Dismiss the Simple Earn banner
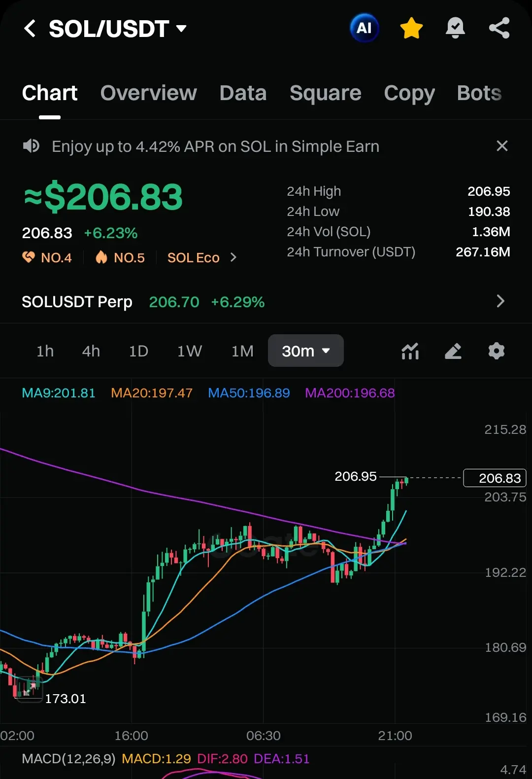The height and width of the screenshot is (779, 532). [x=502, y=146]
